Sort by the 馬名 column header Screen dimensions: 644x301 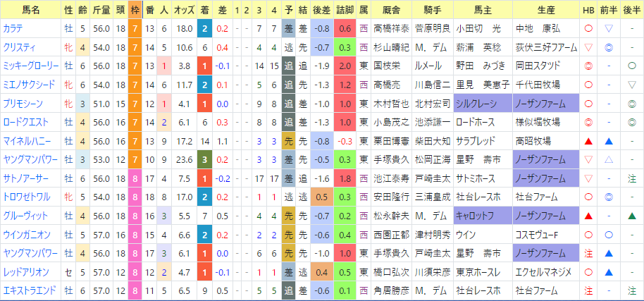tap(31, 10)
